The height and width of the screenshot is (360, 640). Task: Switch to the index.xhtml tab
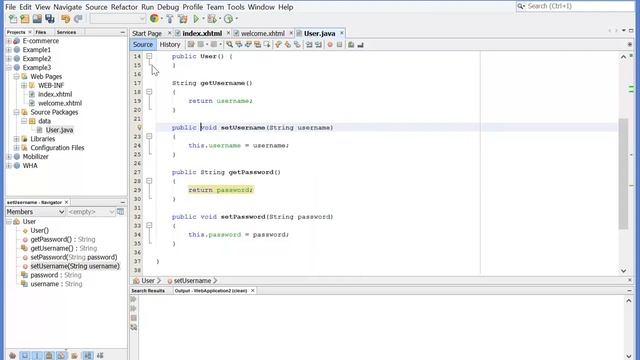pyautogui.click(x=202, y=33)
